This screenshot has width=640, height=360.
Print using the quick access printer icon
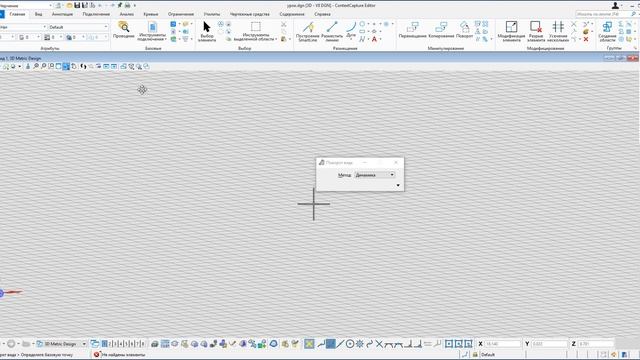tap(127, 5)
